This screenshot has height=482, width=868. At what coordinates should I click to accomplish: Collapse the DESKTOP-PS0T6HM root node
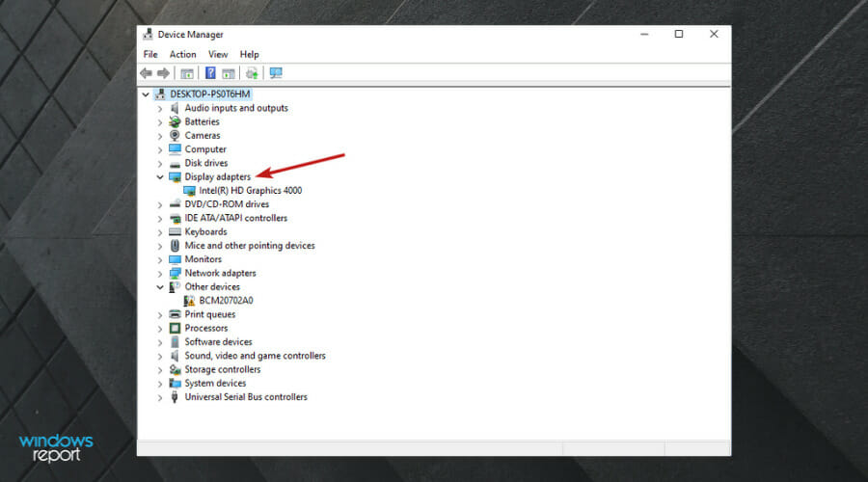(146, 94)
